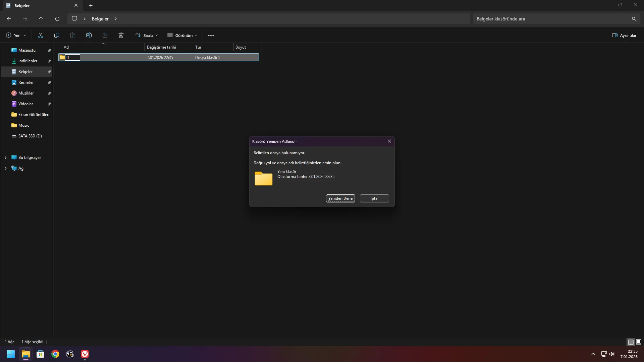This screenshot has height=362, width=644.
Task: Select İndirilenler in the sidebar
Action: [x=28, y=61]
